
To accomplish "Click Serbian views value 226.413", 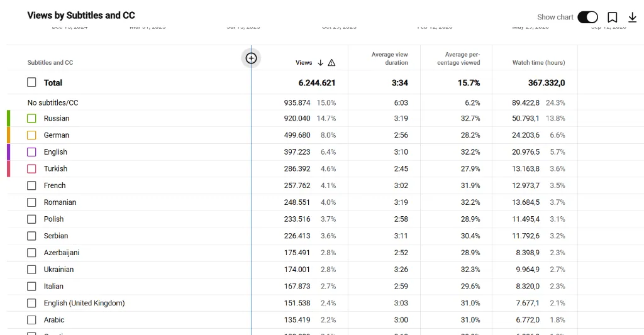I will point(297,236).
